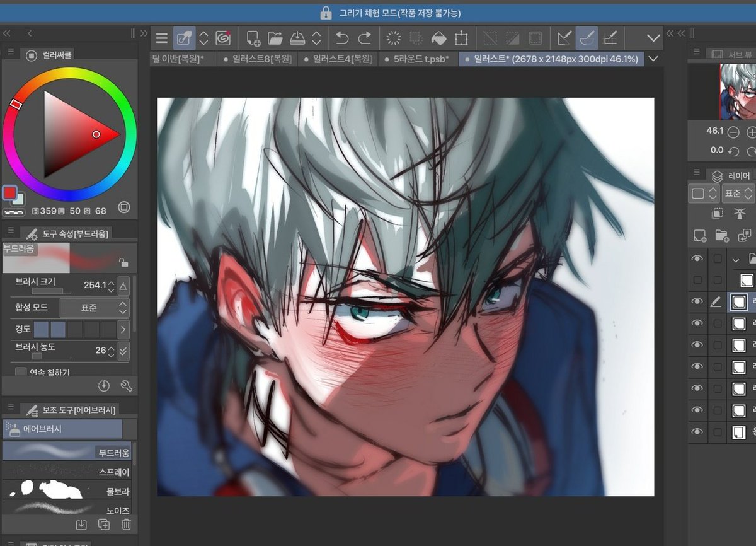Click sub view reference thumbnail
The width and height of the screenshot is (756, 546).
point(738,91)
